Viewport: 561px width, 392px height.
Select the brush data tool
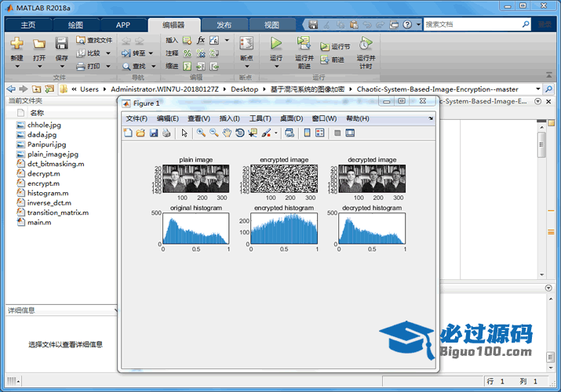(x=266, y=133)
